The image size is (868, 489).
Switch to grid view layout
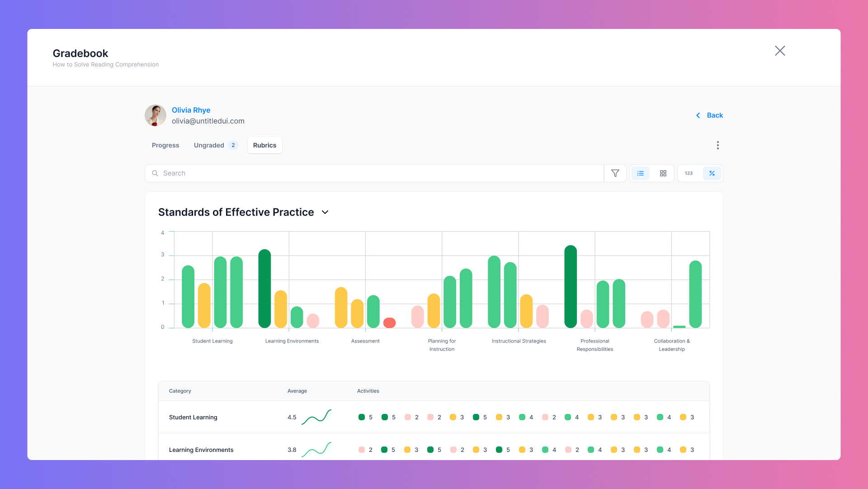663,173
